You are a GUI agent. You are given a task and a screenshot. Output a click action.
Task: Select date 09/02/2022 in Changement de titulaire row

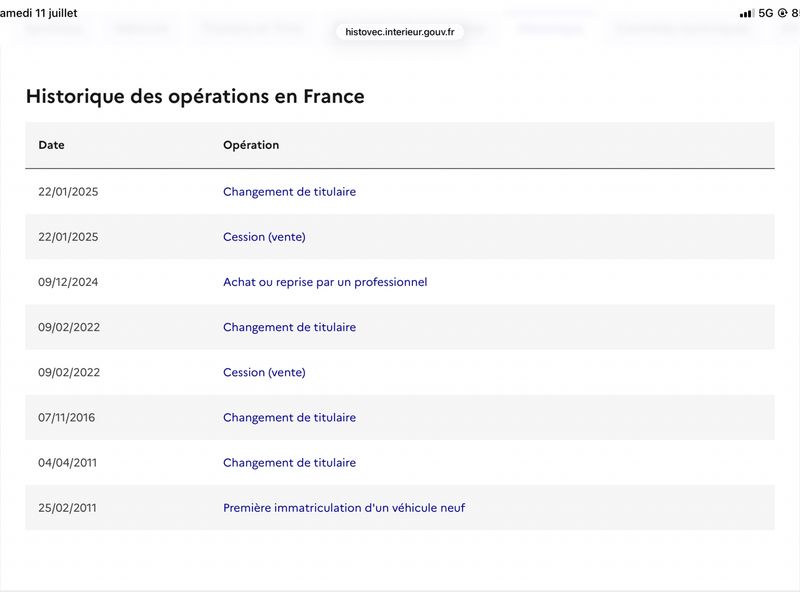click(69, 327)
